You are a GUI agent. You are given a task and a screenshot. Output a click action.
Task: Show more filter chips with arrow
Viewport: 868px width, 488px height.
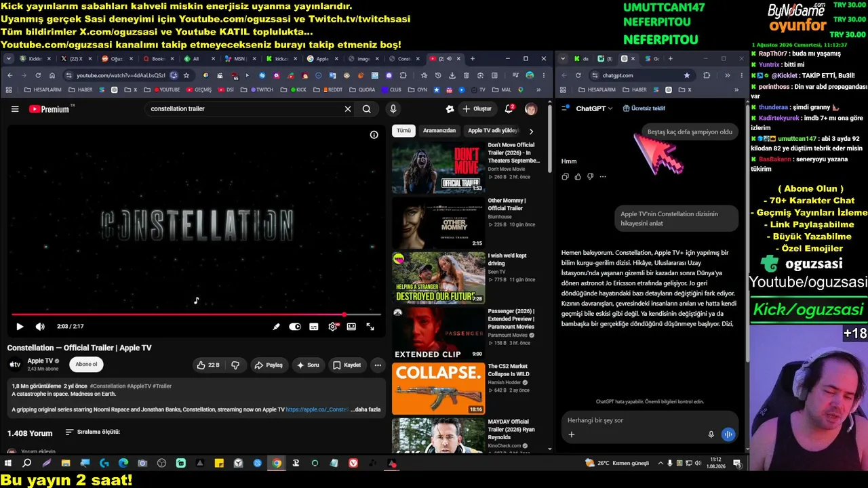531,131
